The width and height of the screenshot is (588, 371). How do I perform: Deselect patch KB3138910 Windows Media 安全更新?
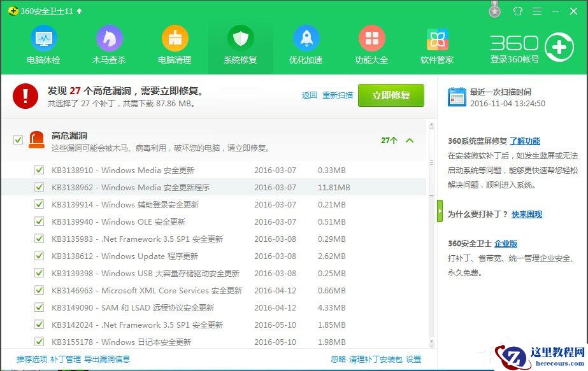point(39,170)
